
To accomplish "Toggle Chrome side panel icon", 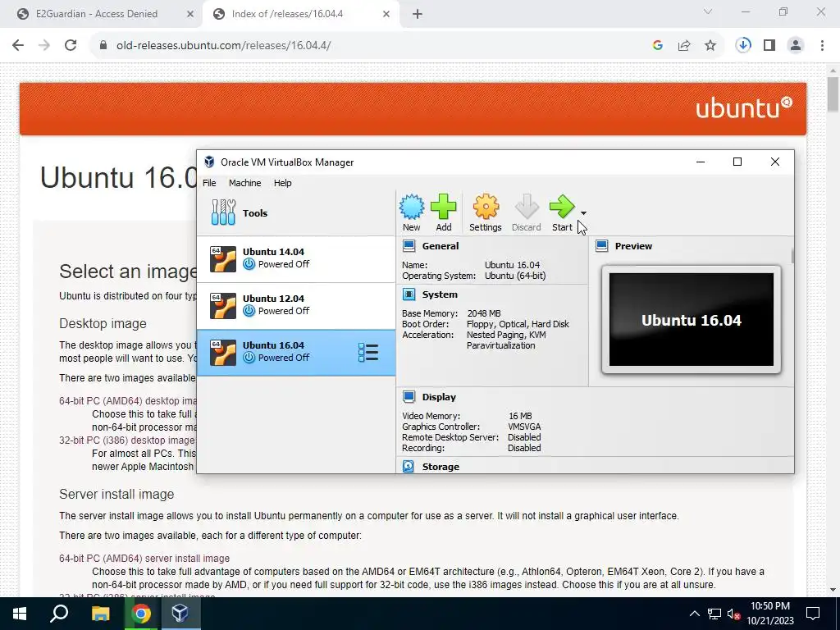I will coord(769,46).
